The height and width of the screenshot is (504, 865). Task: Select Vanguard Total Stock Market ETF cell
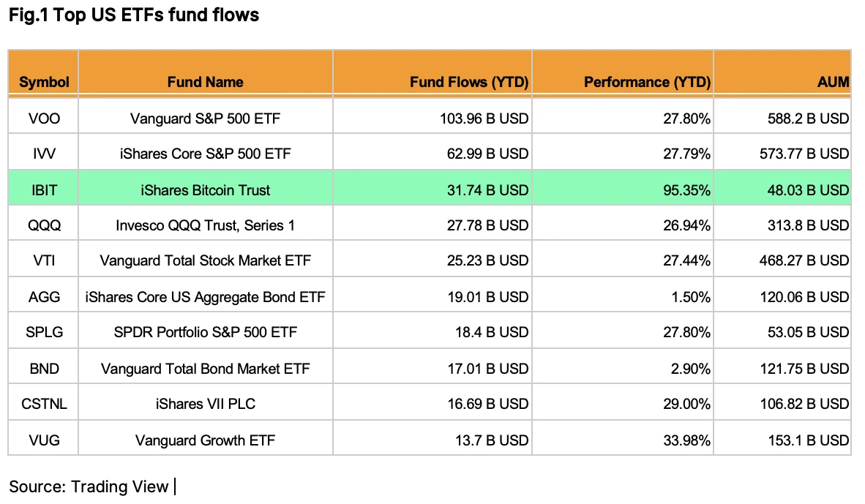(x=205, y=260)
